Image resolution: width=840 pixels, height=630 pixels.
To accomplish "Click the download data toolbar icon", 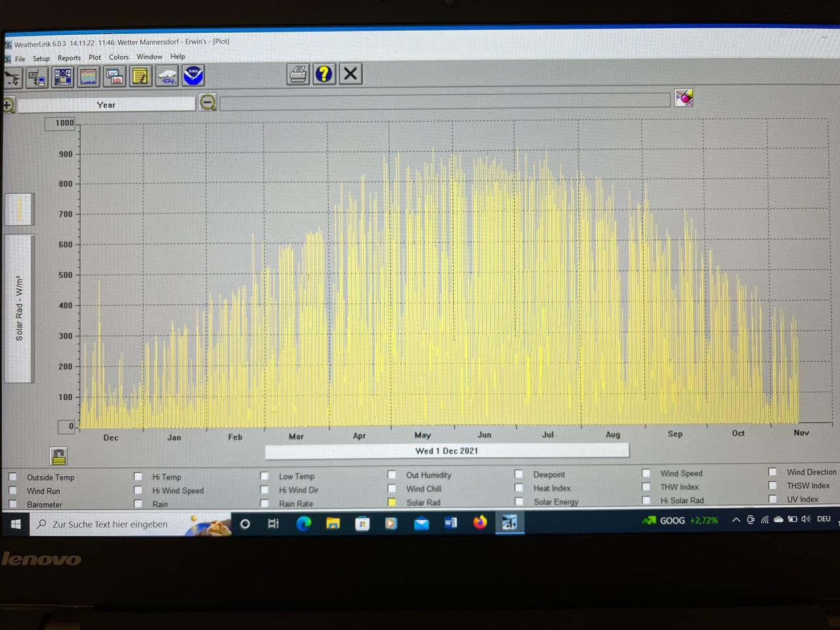I will click(x=37, y=78).
